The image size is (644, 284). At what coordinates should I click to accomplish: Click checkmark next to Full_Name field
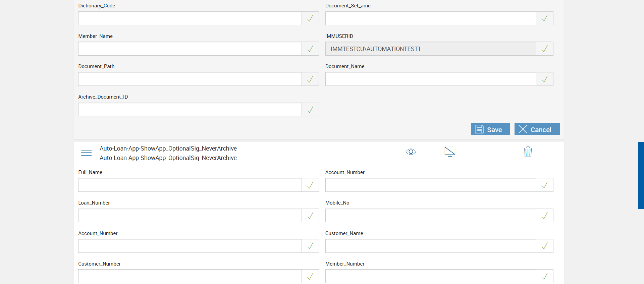[x=310, y=185]
